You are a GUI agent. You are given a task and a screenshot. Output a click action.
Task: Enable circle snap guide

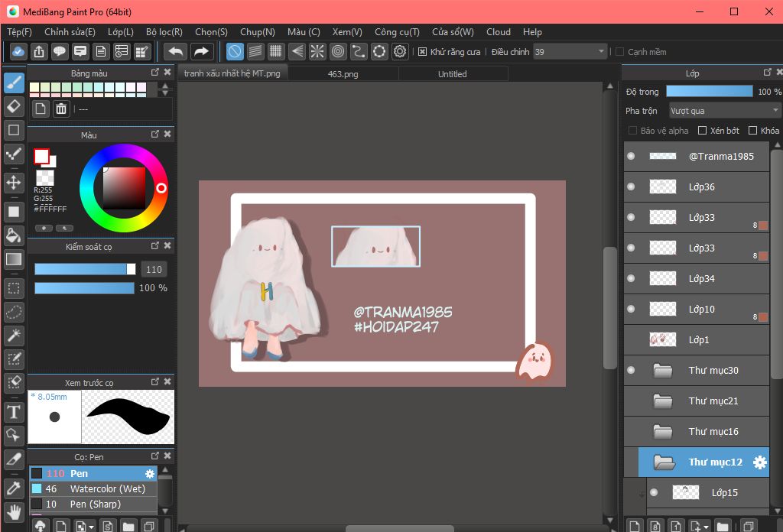(x=338, y=51)
